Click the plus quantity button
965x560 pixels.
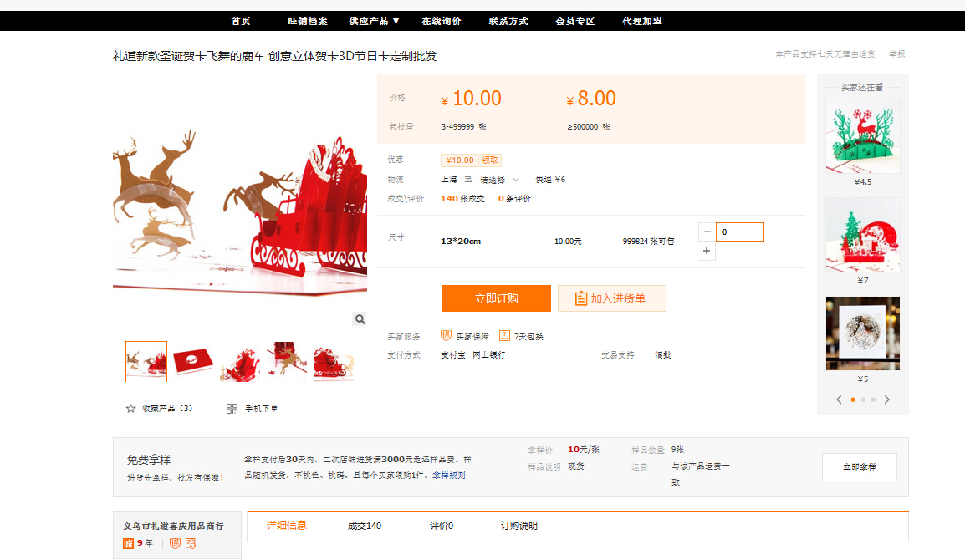click(707, 252)
